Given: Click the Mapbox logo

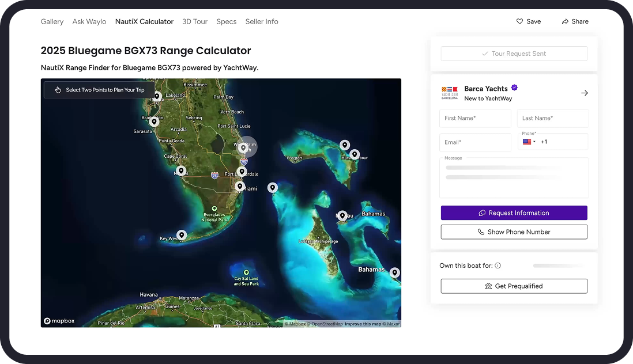Looking at the screenshot, I should tap(59, 321).
